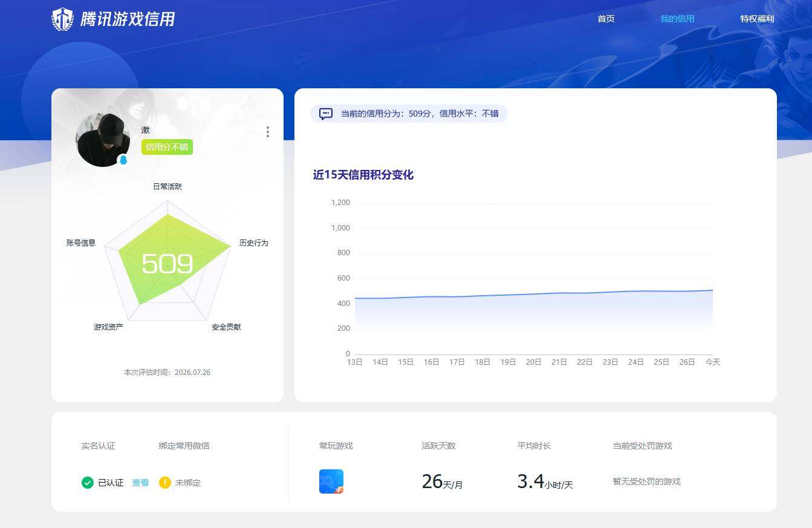
Task: Click the 常玩游戏 label
Action: click(x=336, y=446)
